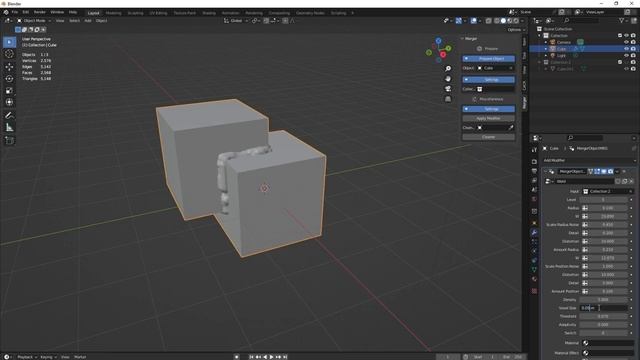Open the Object Data properties tab icon

[x=534, y=269]
